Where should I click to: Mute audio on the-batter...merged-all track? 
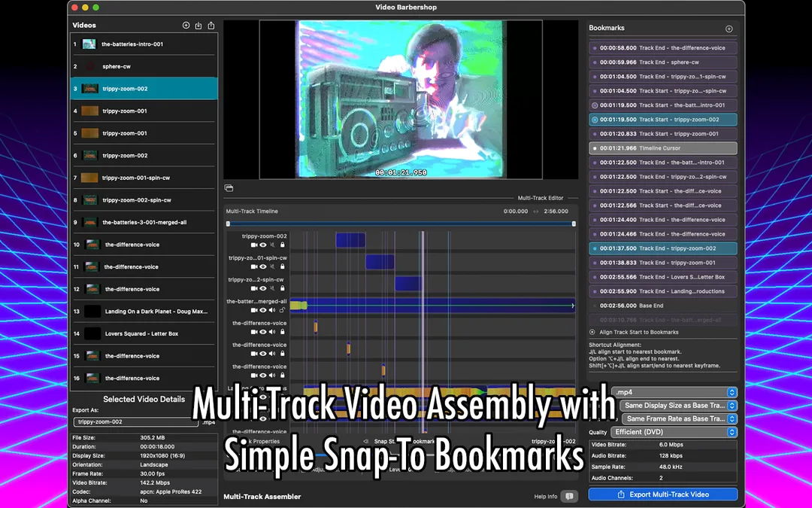[x=272, y=310]
